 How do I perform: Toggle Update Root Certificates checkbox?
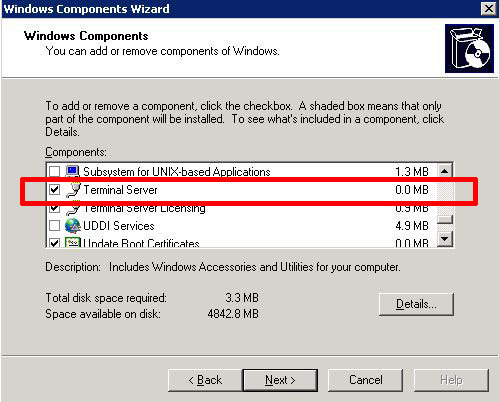click(54, 242)
